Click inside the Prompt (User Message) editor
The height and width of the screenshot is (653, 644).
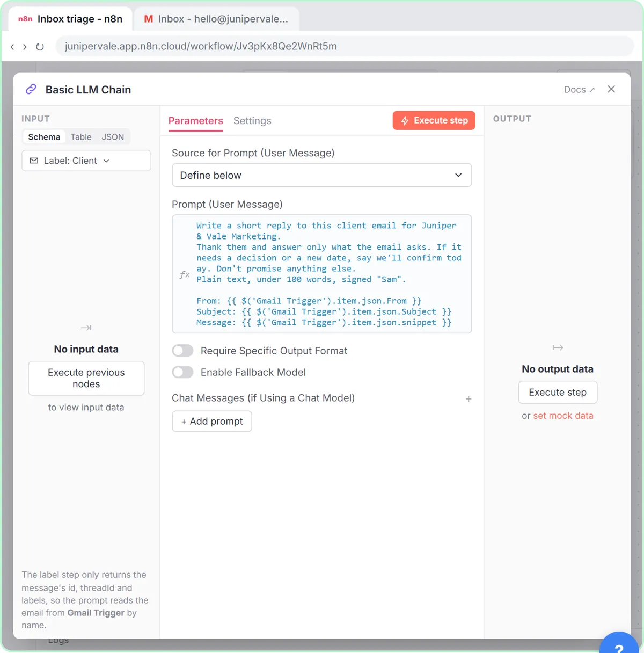click(x=322, y=274)
